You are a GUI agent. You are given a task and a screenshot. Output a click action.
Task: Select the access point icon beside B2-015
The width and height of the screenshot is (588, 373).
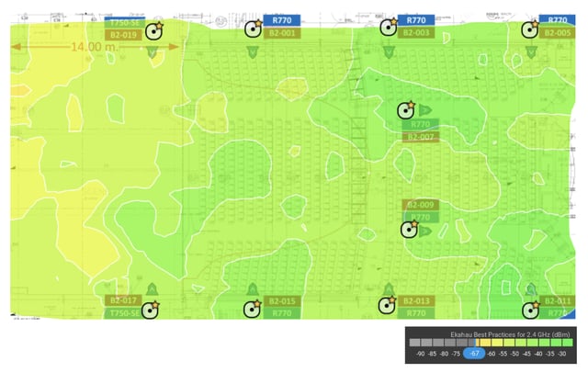tap(252, 309)
